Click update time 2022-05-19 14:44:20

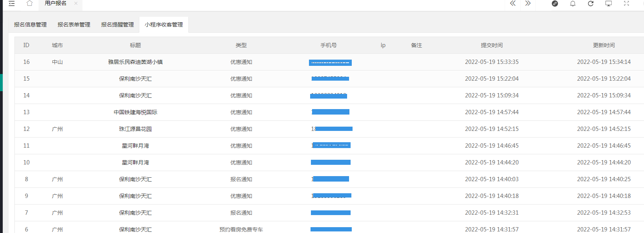[x=604, y=162]
